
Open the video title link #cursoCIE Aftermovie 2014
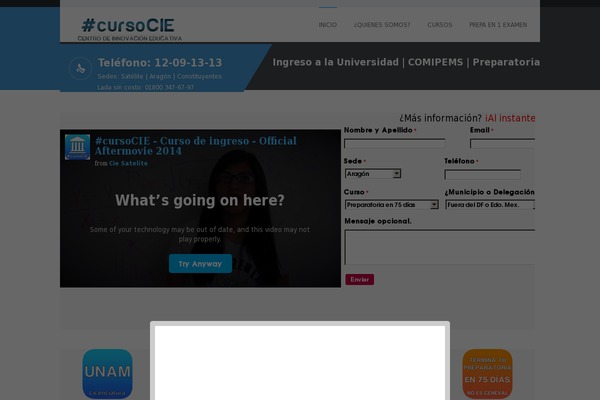[x=196, y=146]
